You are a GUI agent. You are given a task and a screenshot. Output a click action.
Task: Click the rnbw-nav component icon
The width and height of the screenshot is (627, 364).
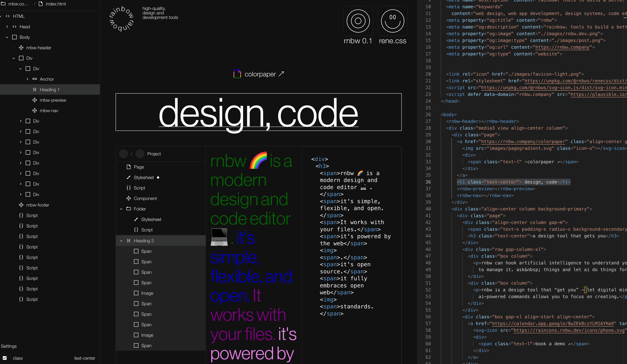click(x=34, y=110)
